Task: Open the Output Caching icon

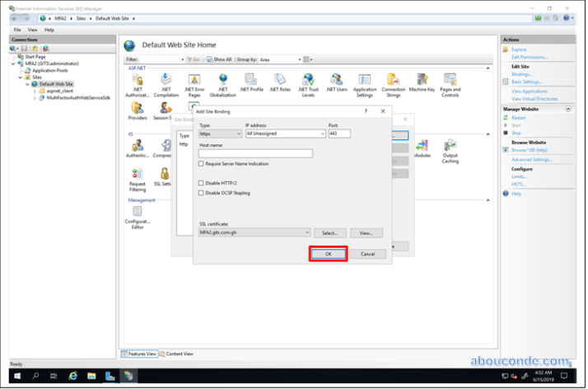Action: coord(450,146)
